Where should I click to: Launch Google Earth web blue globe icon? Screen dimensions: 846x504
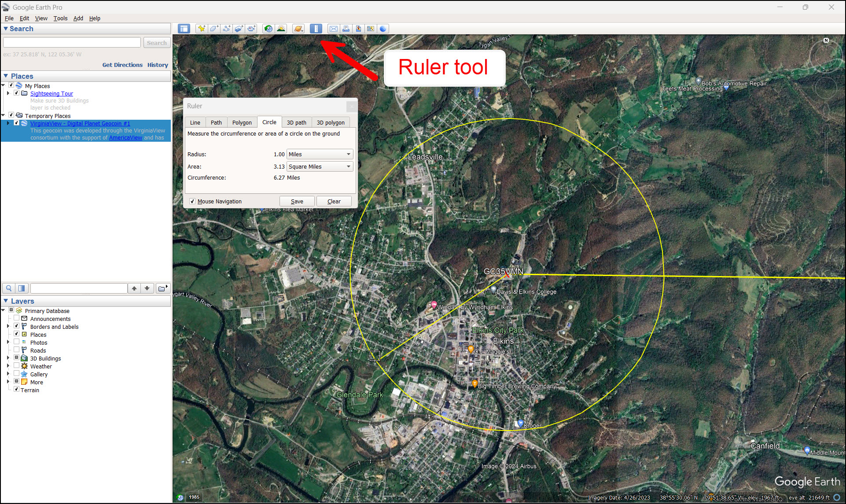pyautogui.click(x=383, y=29)
